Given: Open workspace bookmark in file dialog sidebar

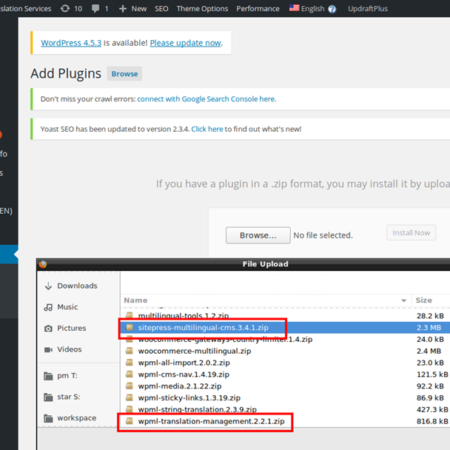Looking at the screenshot, I should pos(77,418).
